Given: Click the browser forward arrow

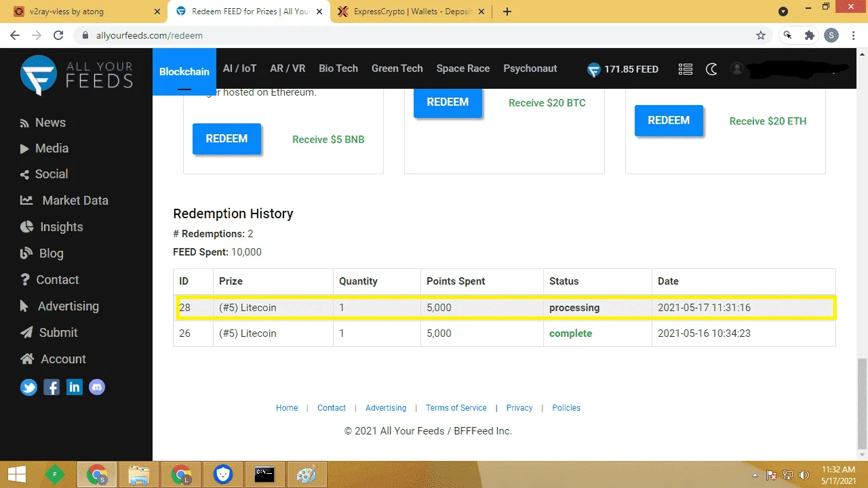Looking at the screenshot, I should (x=37, y=35).
